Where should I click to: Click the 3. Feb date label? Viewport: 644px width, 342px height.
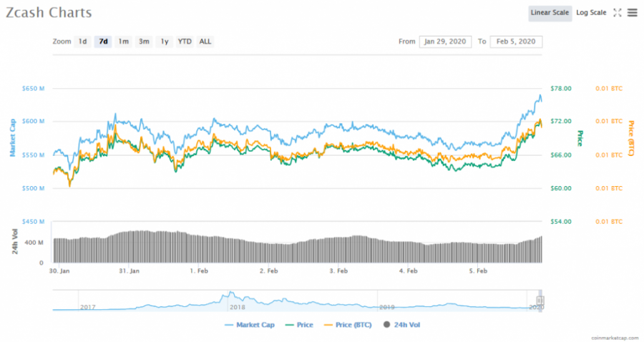(x=338, y=271)
